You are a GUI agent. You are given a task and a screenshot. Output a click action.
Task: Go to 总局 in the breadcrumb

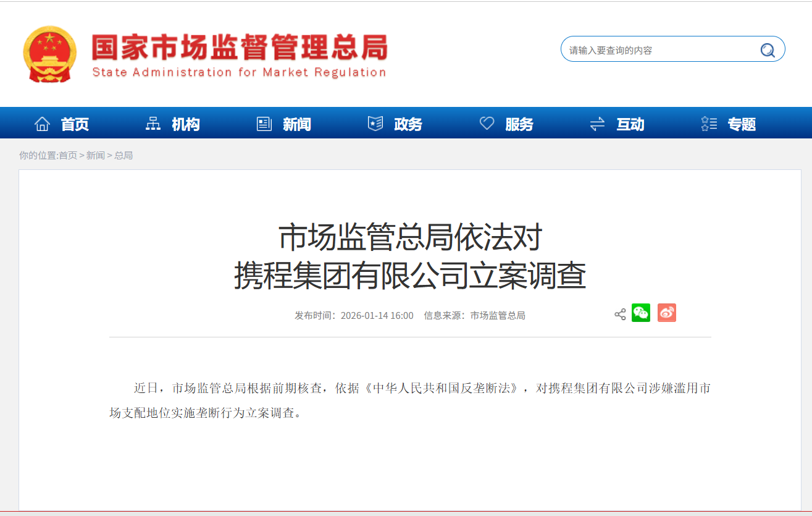(x=123, y=155)
